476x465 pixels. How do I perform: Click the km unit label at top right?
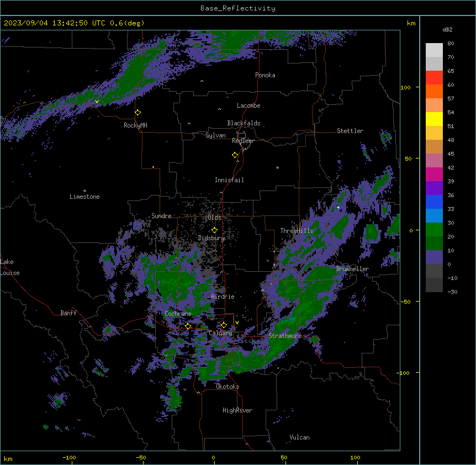click(411, 23)
